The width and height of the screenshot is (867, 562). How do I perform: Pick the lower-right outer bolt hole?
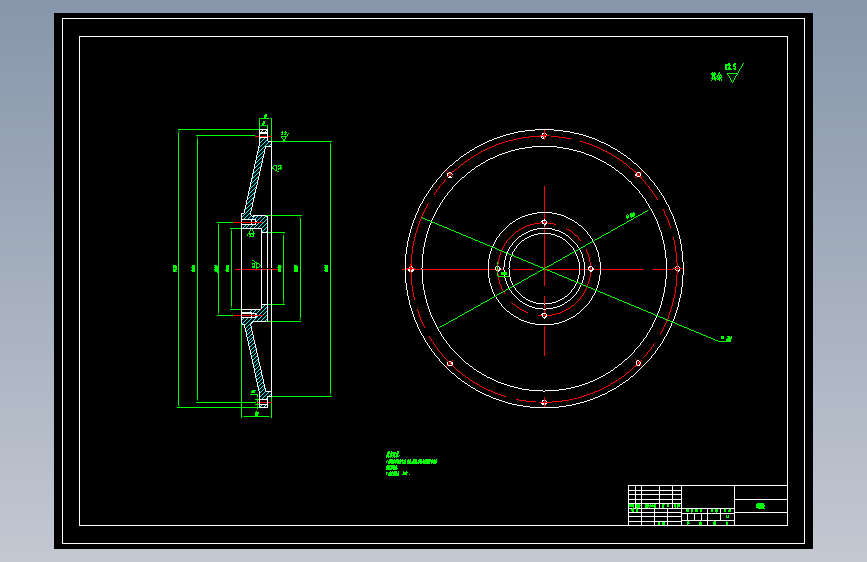tap(638, 363)
